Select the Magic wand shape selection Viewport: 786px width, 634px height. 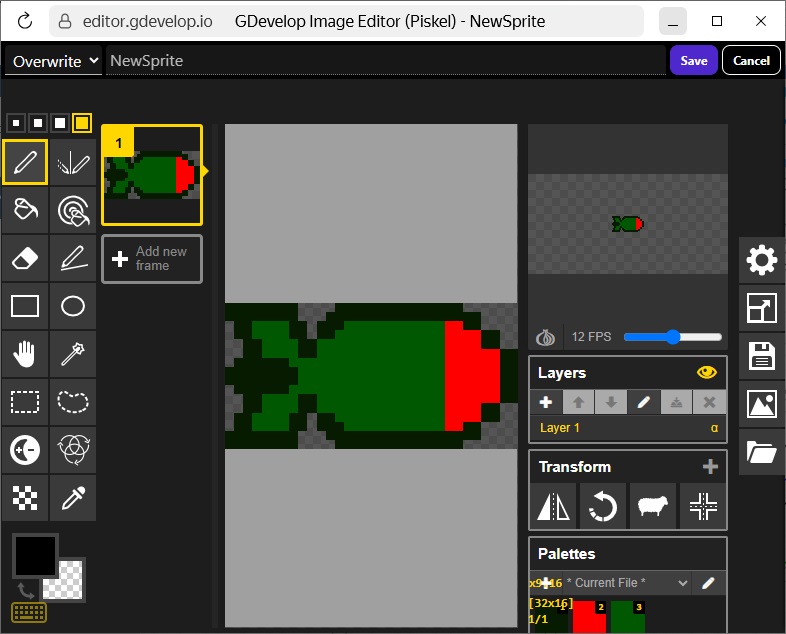[x=73, y=354]
